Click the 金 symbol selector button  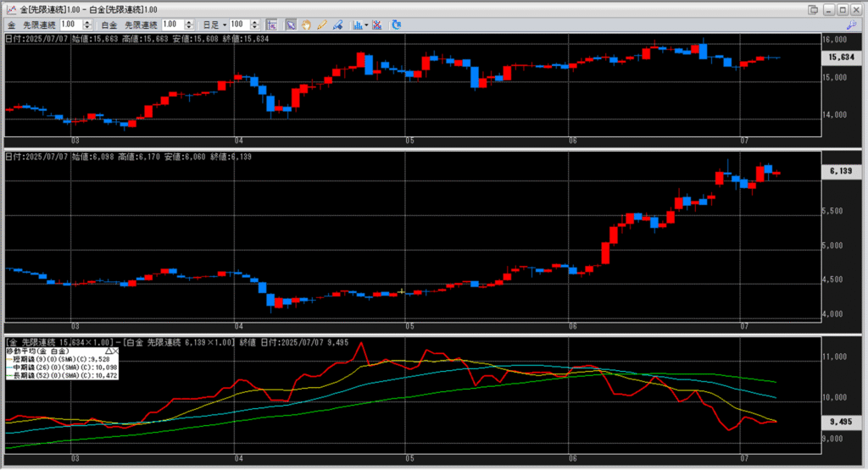(x=12, y=25)
